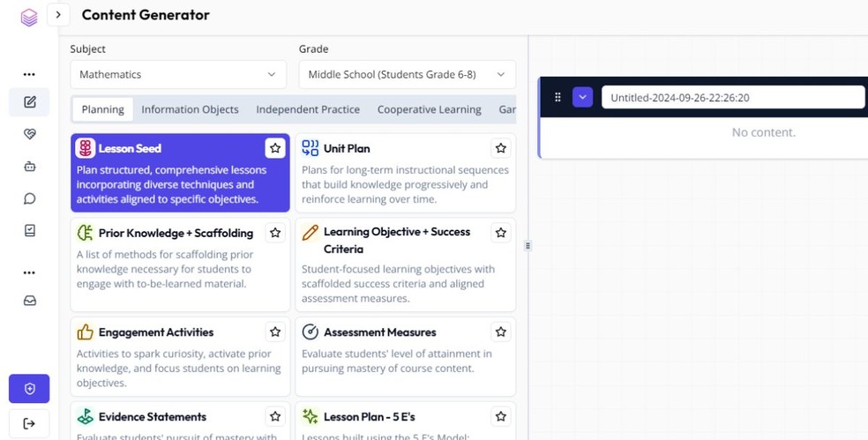Open the inbox tray icon in sidebar

click(x=29, y=301)
